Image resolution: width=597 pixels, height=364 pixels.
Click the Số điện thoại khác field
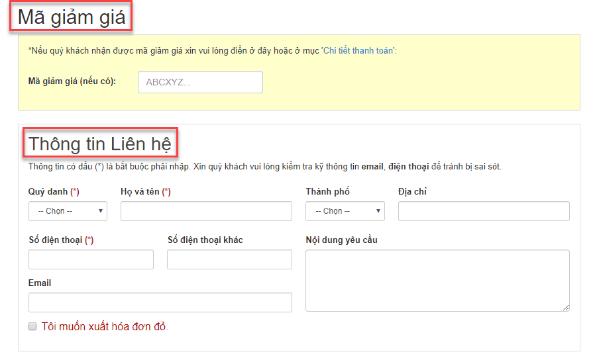(229, 259)
